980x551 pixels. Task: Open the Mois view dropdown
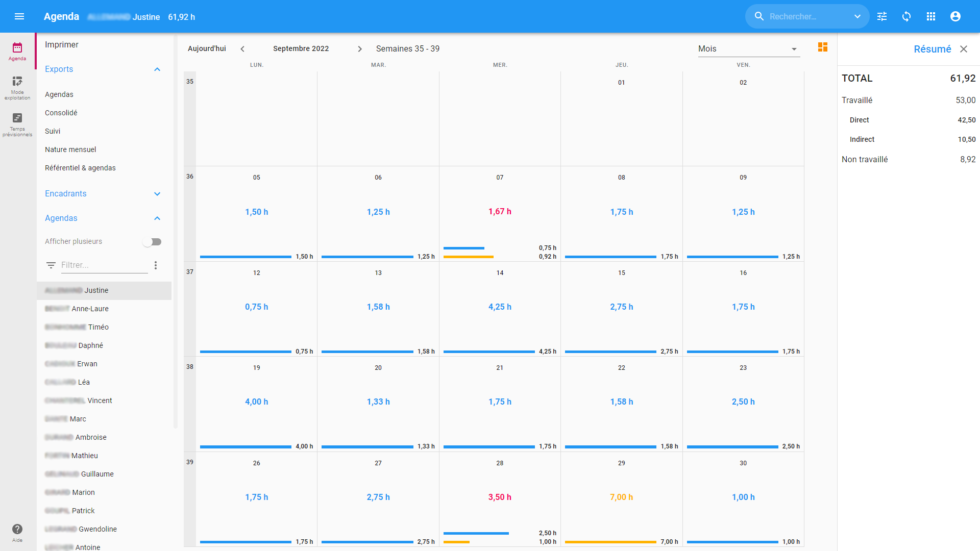click(749, 49)
